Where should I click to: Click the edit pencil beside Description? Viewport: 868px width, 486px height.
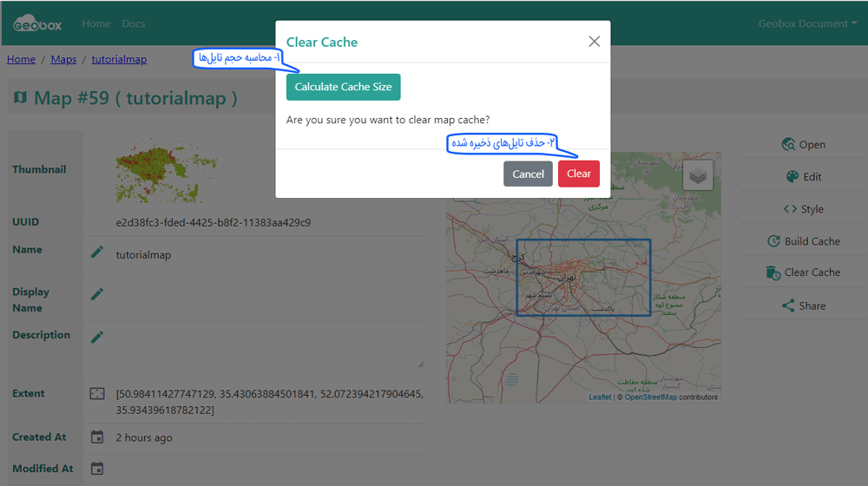click(x=97, y=337)
